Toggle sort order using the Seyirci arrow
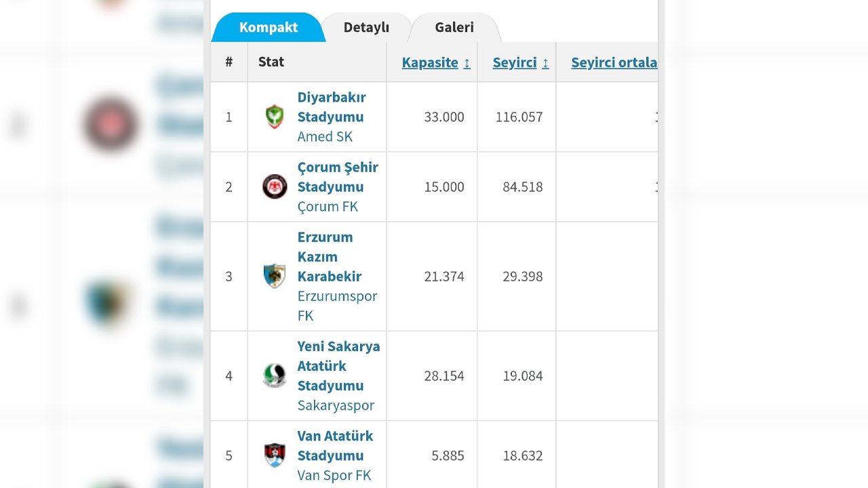This screenshot has height=488, width=868. (546, 63)
